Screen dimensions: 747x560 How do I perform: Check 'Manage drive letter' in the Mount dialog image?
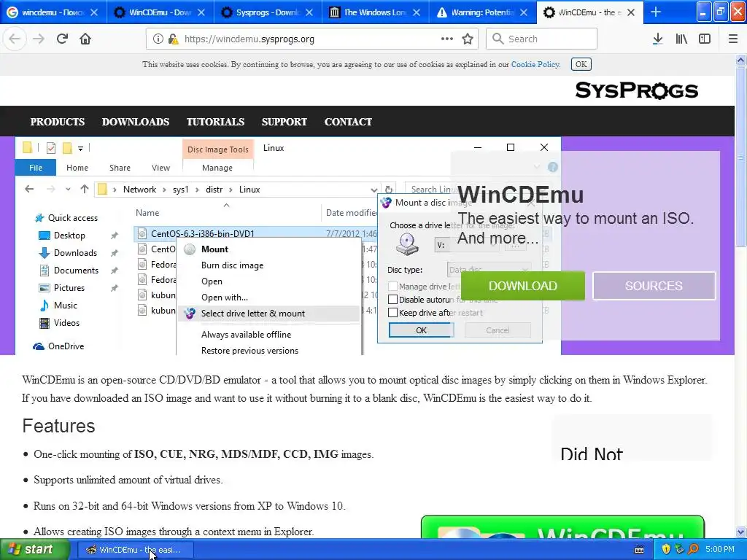pyautogui.click(x=392, y=286)
